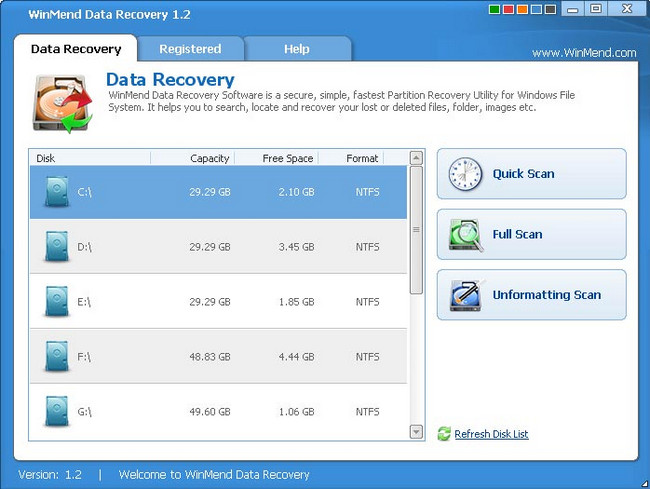Select the G:\ drive icon
This screenshot has height=489, width=650.
click(x=57, y=411)
